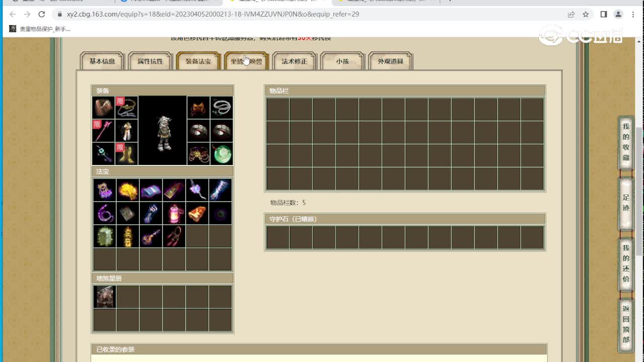Screen dimensions: 644x362
Task: Click the 物品栏 panel header
Action: click(x=405, y=90)
